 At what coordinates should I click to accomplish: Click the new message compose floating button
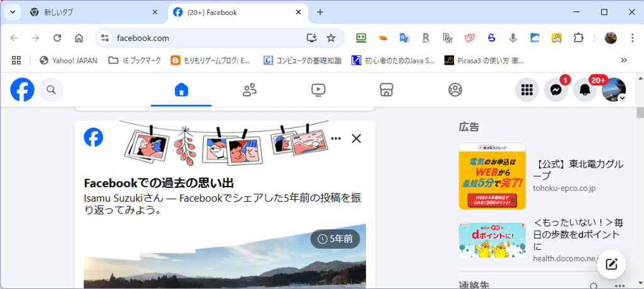pos(611,264)
